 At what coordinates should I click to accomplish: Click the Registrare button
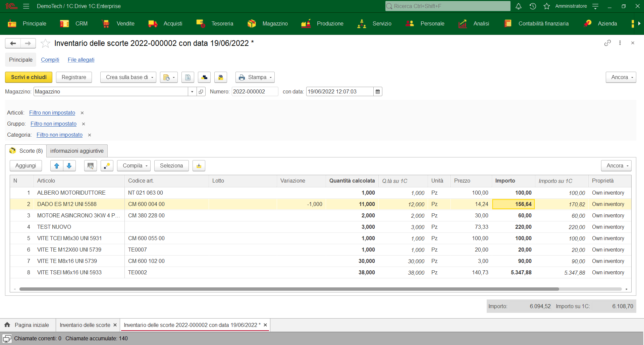coord(74,77)
